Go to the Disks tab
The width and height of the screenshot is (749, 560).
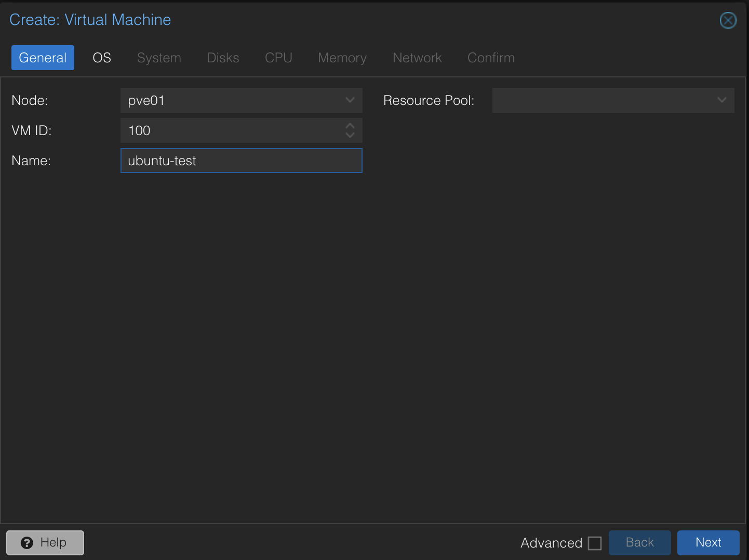[x=223, y=58]
